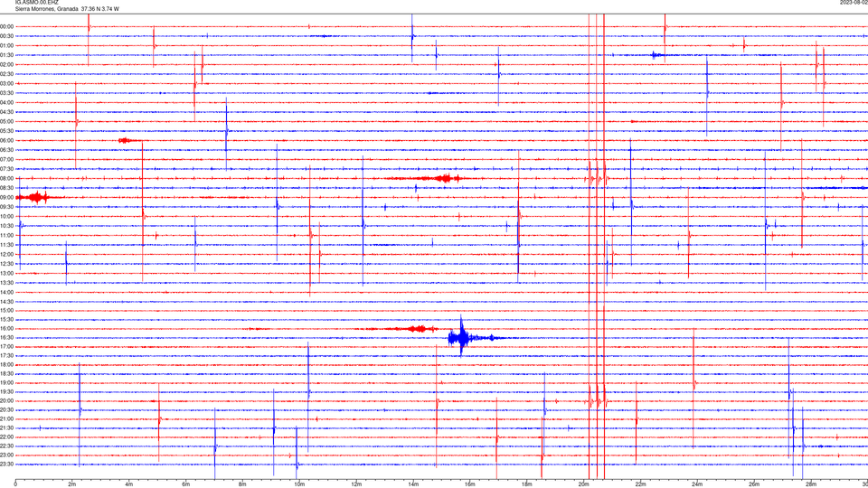The height and width of the screenshot is (488, 868).
Task: Click the 17:00 time label
Action: (x=6, y=347)
